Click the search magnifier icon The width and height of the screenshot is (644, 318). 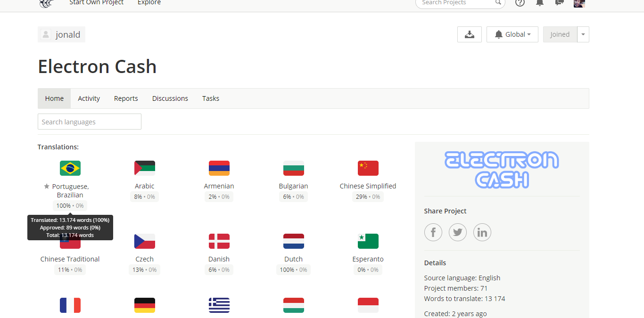(498, 3)
